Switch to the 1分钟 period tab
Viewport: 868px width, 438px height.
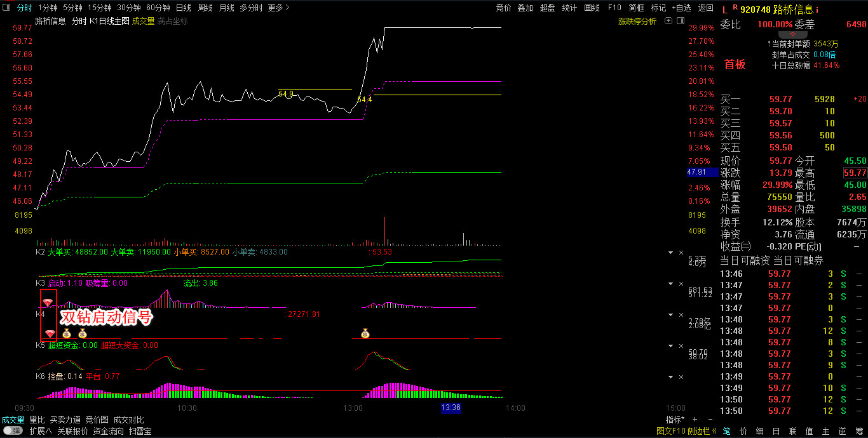point(48,8)
